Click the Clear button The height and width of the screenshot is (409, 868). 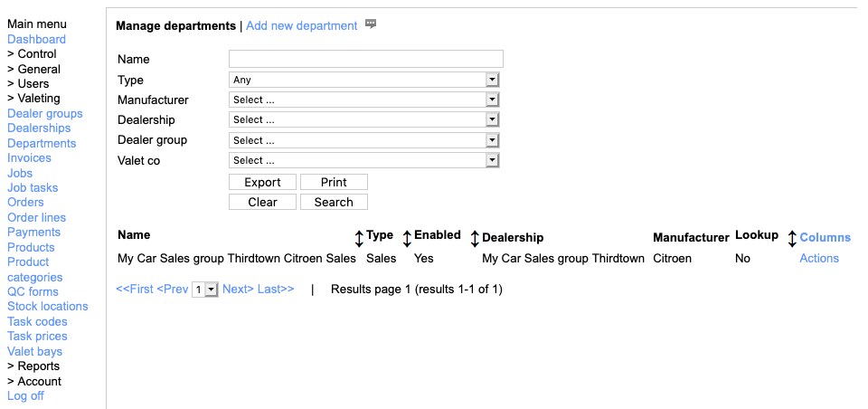point(262,202)
